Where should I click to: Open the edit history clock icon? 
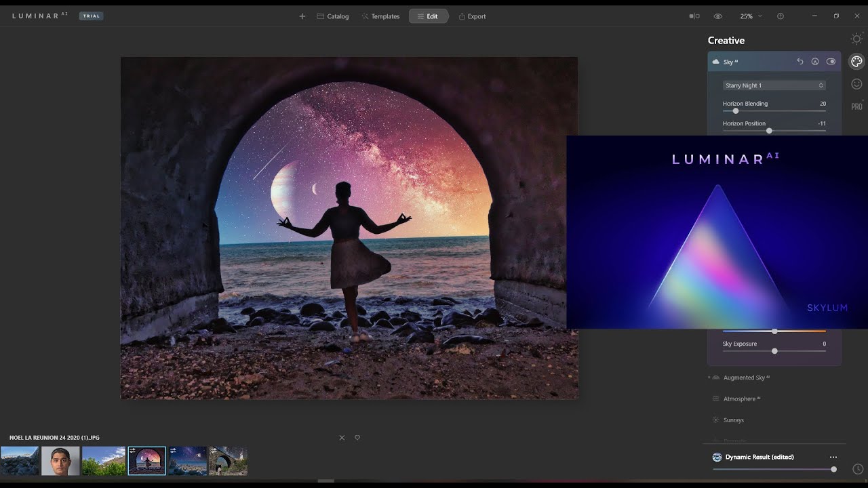[x=857, y=469]
